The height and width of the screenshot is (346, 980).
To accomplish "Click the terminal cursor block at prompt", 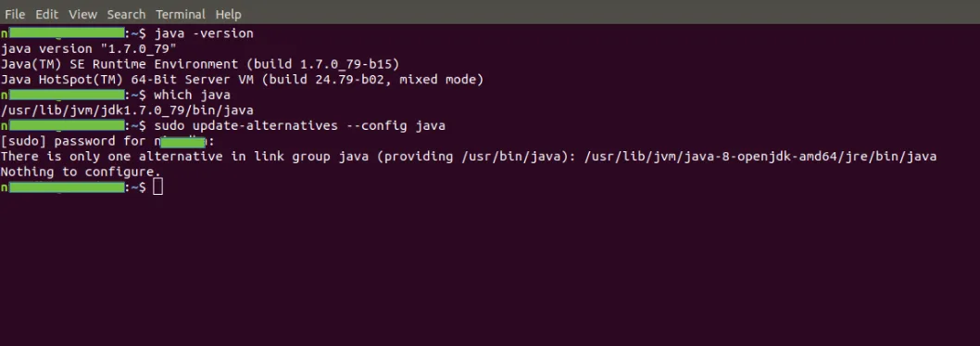I will [157, 186].
